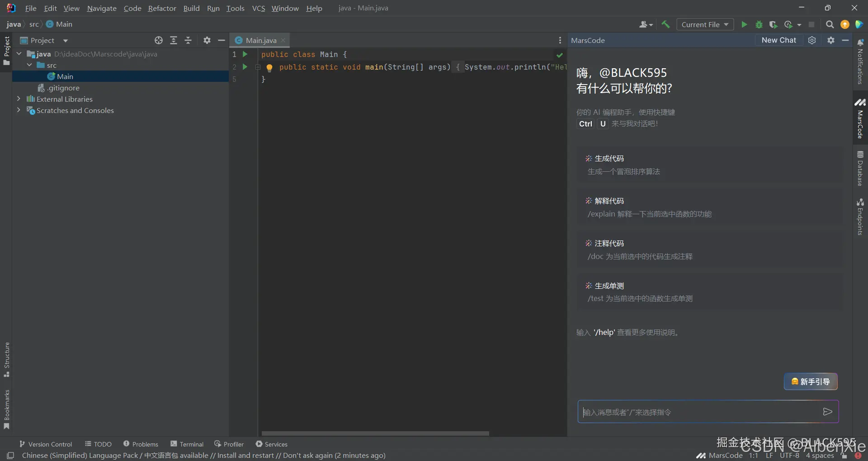Click the green inspection checkmark in editor
Screen dimensions: 868x461
560,55
